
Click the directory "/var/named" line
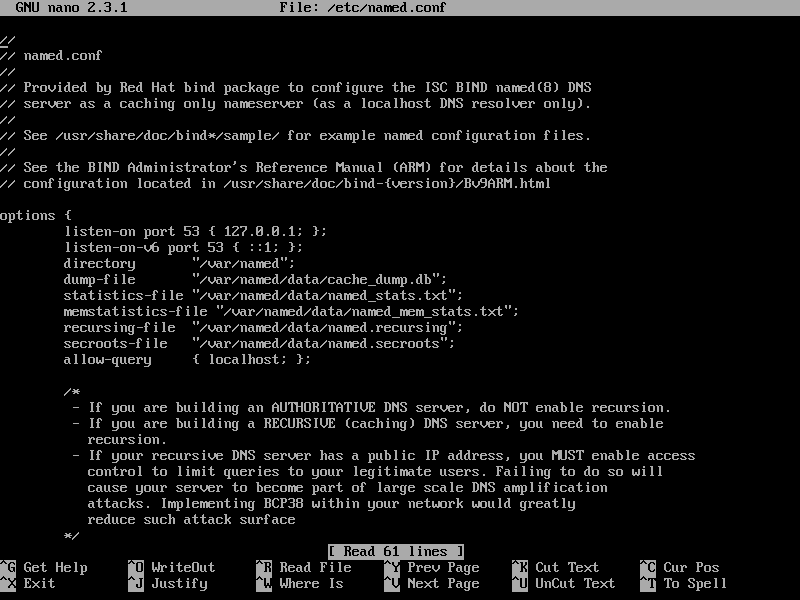(x=179, y=264)
